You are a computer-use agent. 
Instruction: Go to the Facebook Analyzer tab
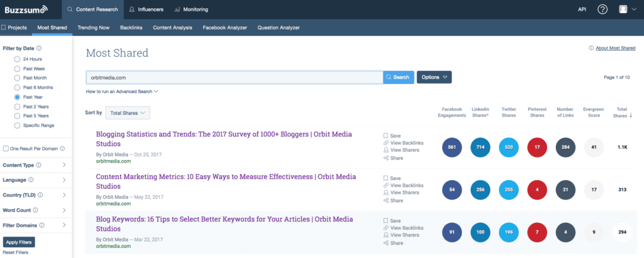(225, 28)
